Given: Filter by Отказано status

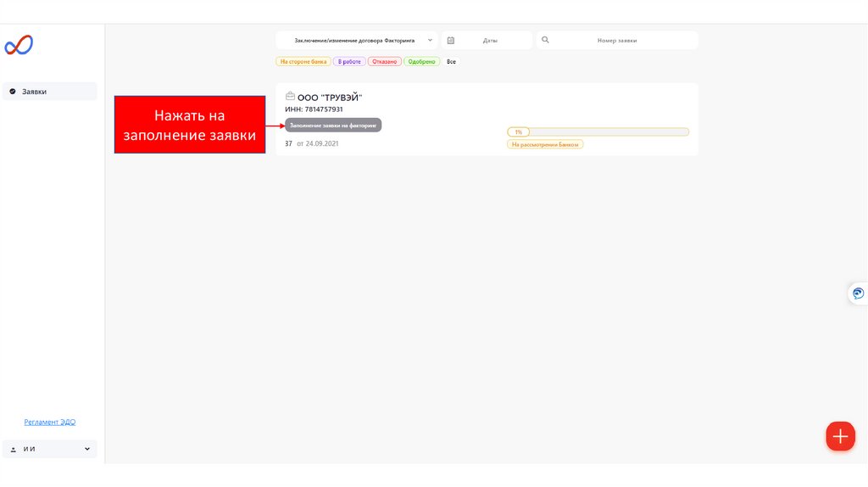Looking at the screenshot, I should tap(384, 61).
